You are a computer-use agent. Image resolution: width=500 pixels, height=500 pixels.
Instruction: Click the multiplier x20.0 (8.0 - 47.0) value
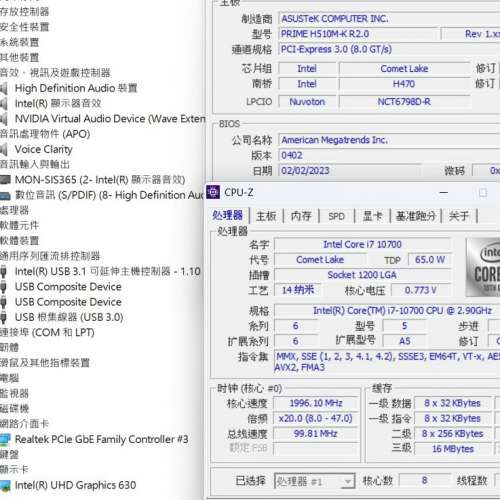click(x=316, y=419)
